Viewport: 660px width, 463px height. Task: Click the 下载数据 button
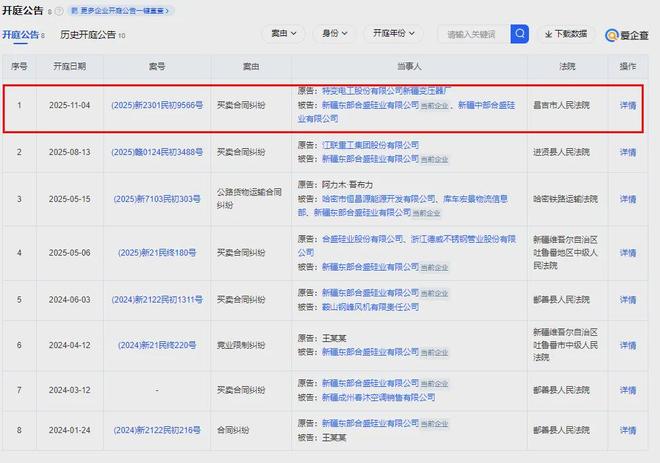click(566, 34)
